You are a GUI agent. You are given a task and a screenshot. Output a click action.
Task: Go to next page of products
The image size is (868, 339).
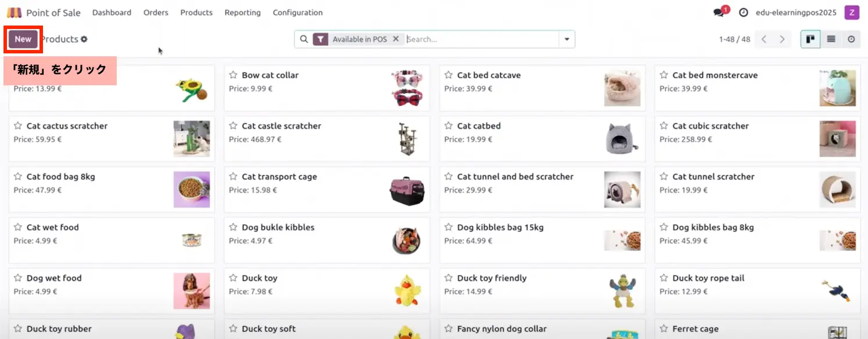782,39
